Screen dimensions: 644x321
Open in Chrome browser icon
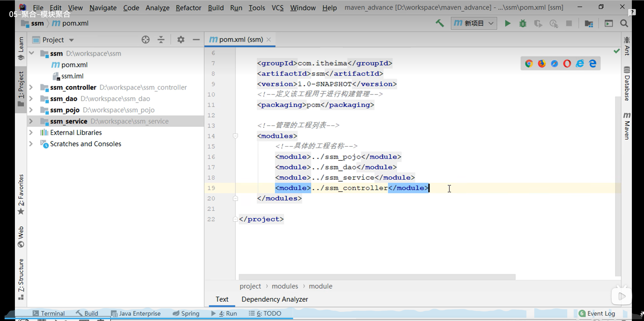[529, 63]
